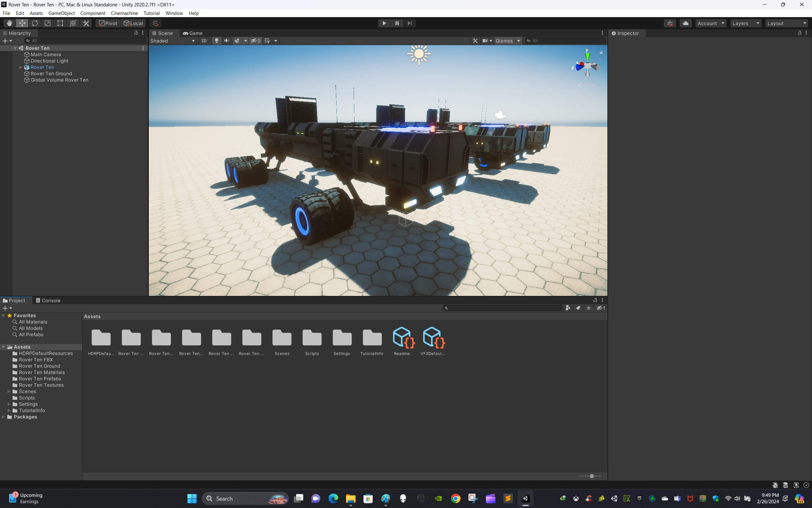Expand Scenes folder in Project tree

9,391
